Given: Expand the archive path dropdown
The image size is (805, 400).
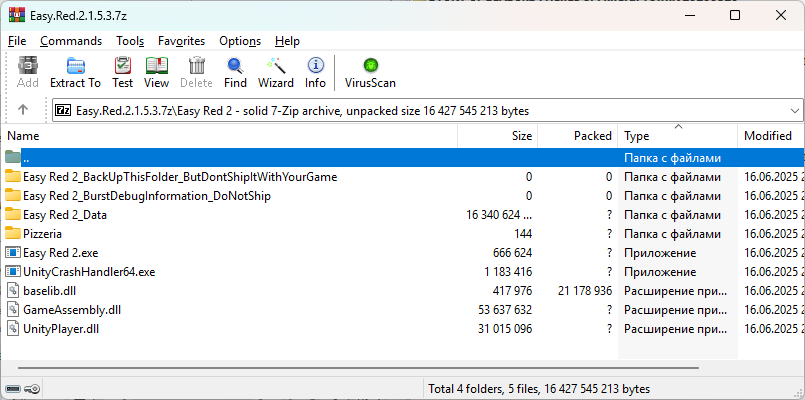Looking at the screenshot, I should [795, 110].
